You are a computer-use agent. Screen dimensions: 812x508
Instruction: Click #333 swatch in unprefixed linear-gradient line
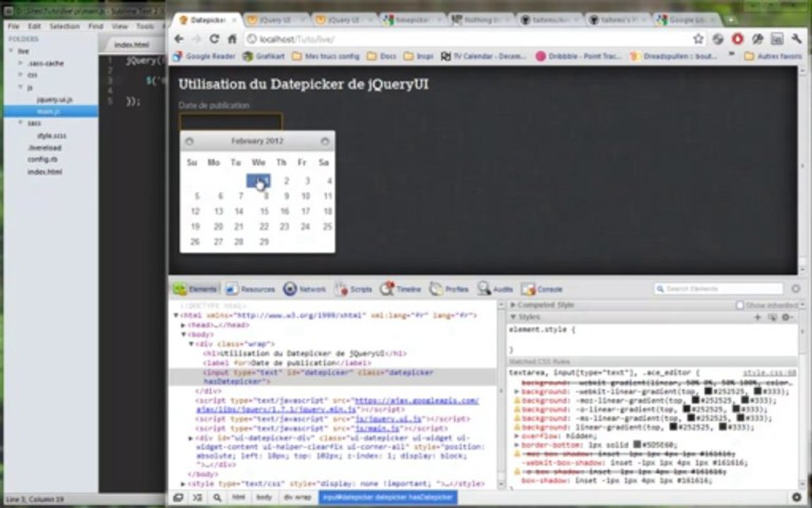[721, 428]
